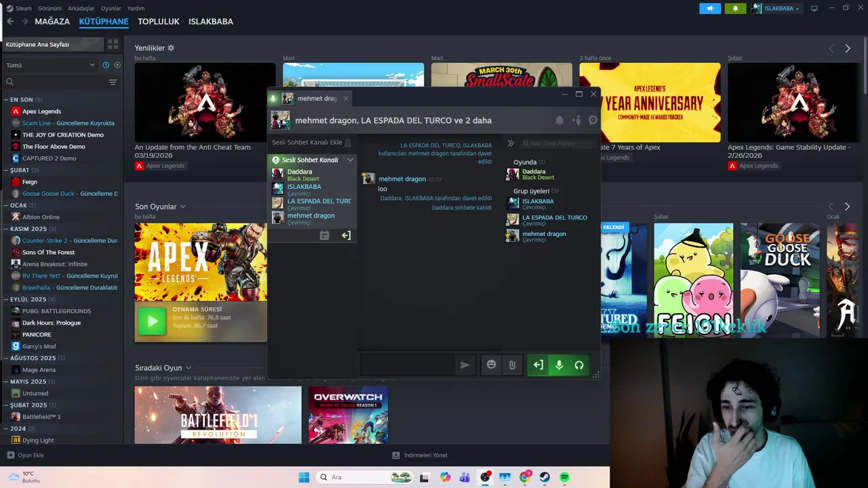Open the green notifications bell in Steam header

point(735,8)
